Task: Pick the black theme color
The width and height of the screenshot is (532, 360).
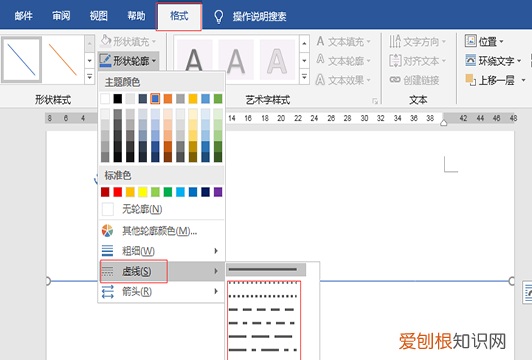Action: (117, 99)
